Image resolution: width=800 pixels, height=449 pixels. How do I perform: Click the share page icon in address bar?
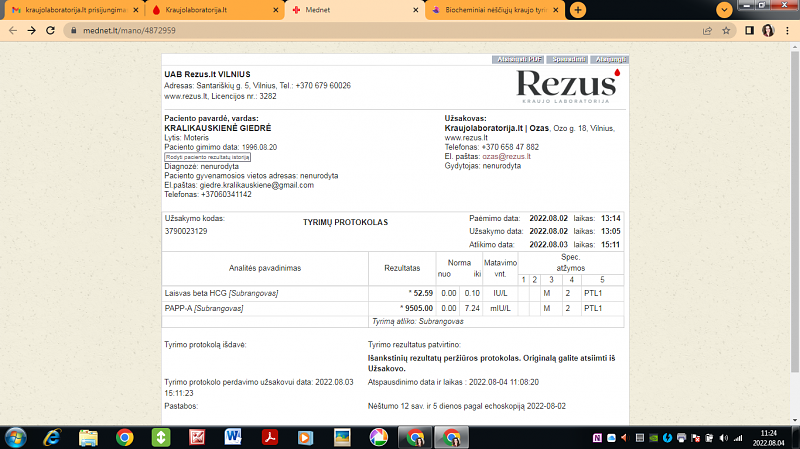pyautogui.click(x=709, y=31)
